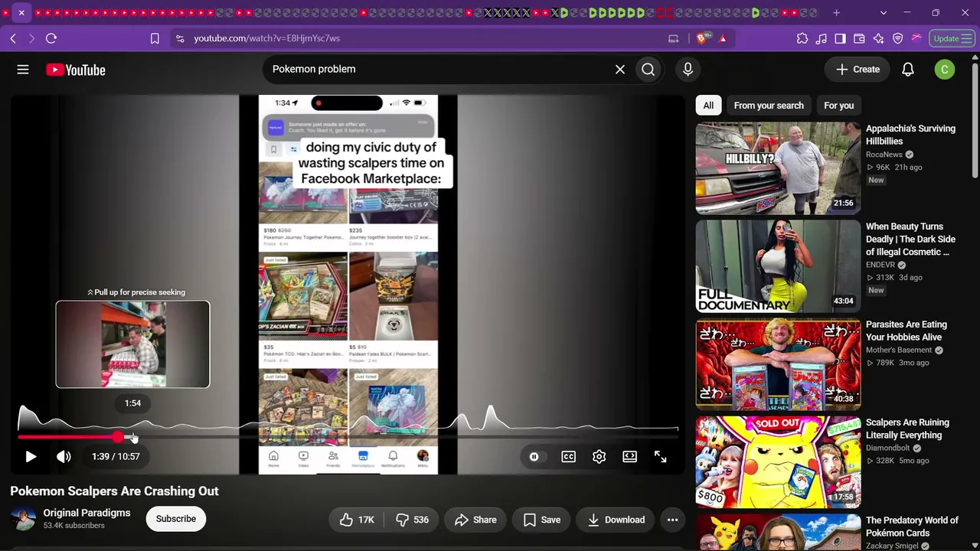The image size is (980, 551).
Task: Save the video to a playlist
Action: tap(542, 520)
